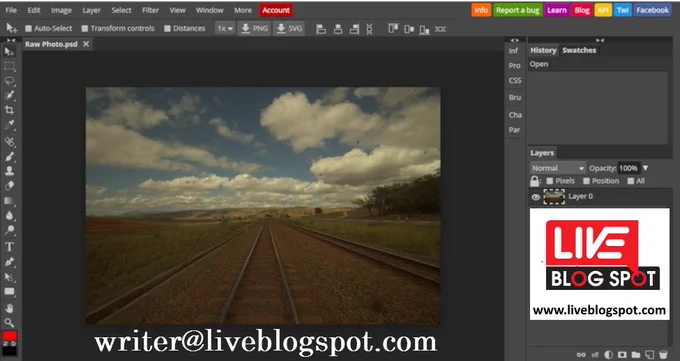Screen dimensions: 680x361
Task: Click the SVG export button
Action: [289, 29]
